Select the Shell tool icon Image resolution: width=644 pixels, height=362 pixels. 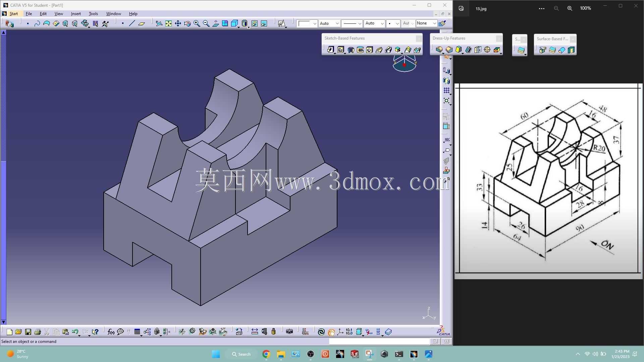click(468, 50)
